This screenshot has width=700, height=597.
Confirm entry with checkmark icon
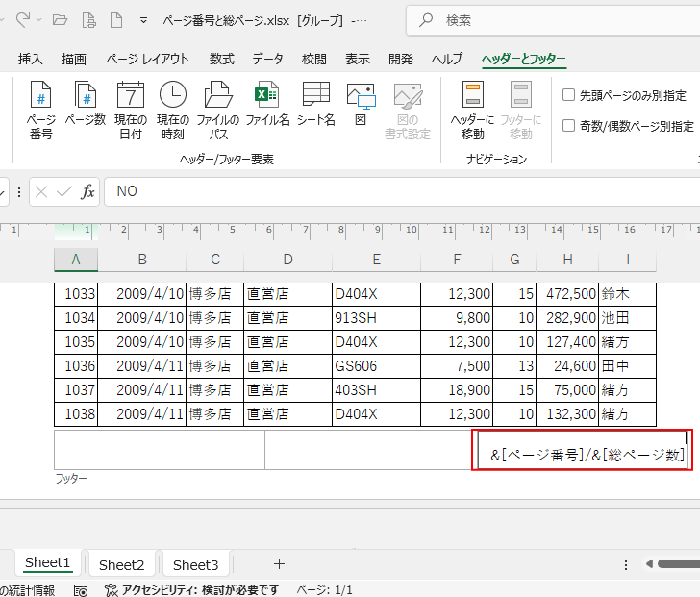pyautogui.click(x=64, y=192)
